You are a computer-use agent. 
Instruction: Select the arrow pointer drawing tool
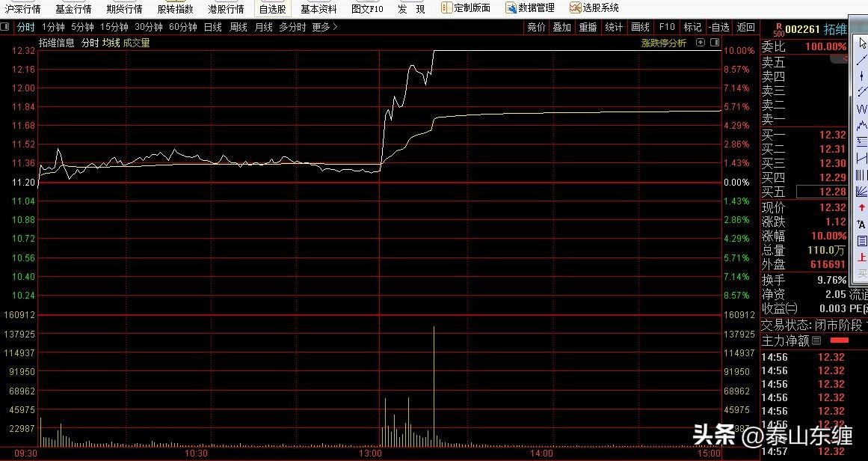click(x=862, y=43)
